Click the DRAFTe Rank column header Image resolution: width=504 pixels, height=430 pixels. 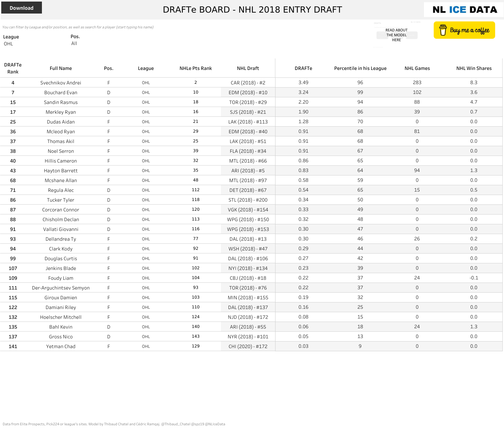pos(13,68)
